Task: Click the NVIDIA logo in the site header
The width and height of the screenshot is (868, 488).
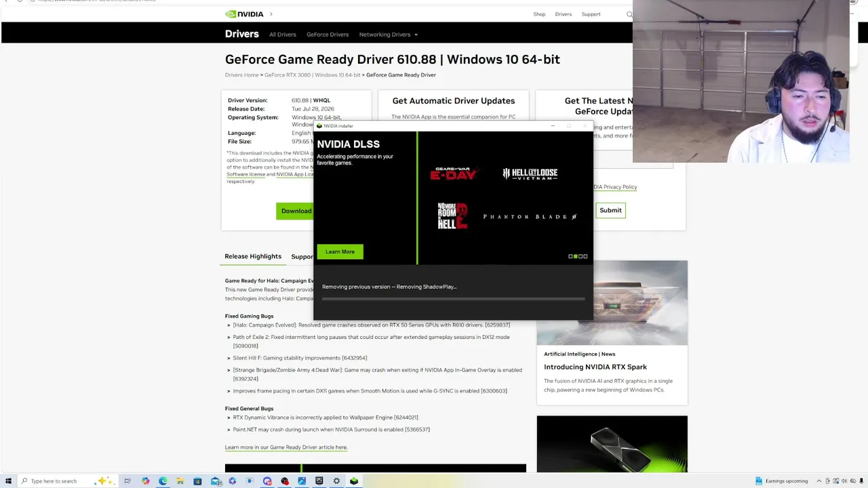Action: click(244, 14)
